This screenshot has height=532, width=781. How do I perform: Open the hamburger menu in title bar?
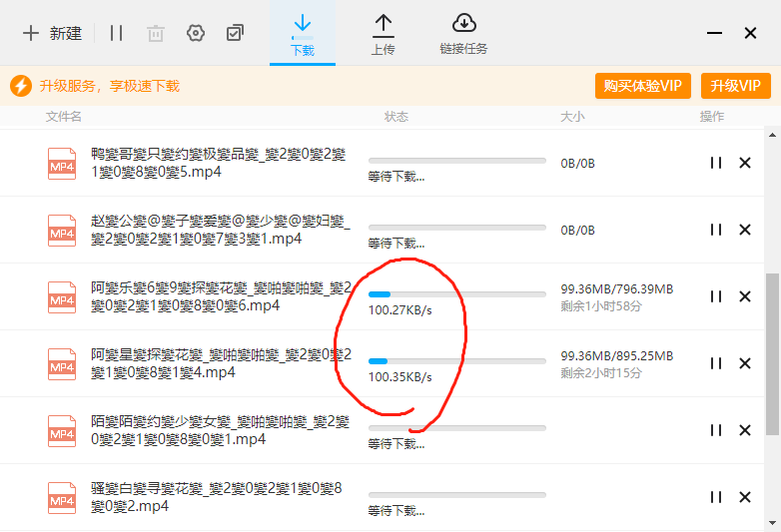[713, 33]
